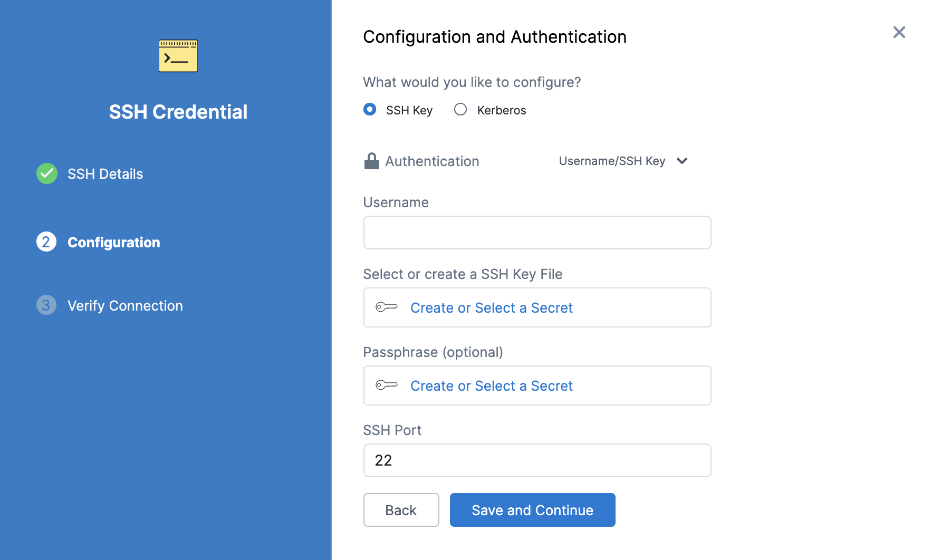
Task: Click the step 2 circle next to Configuration
Action: [46, 242]
